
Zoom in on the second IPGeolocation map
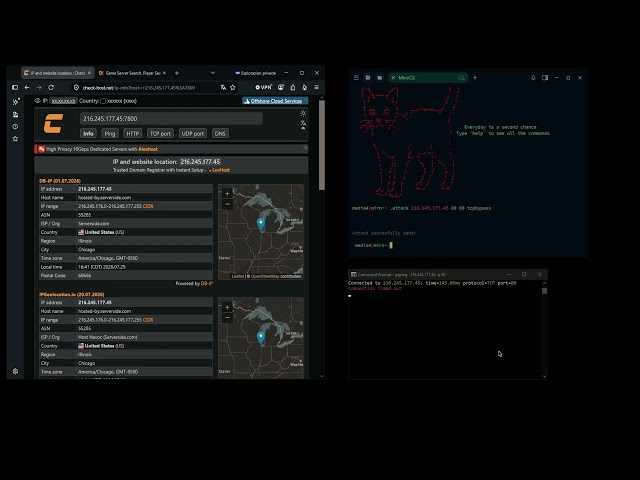pyautogui.click(x=227, y=307)
